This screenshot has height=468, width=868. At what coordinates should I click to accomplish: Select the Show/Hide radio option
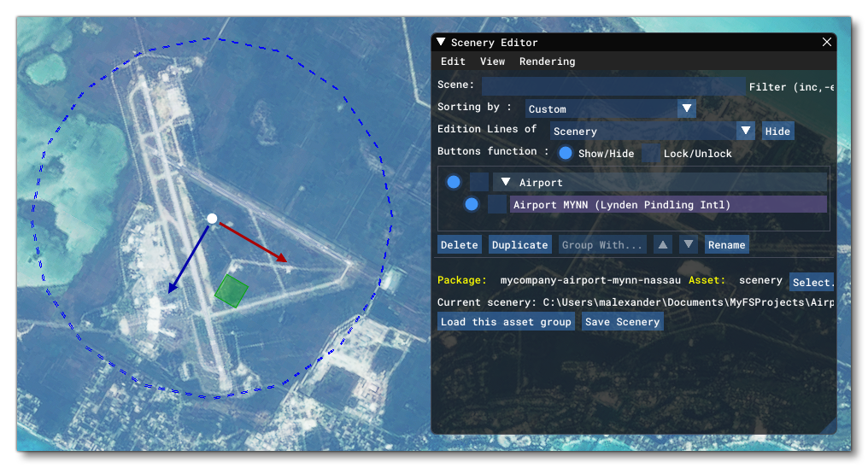click(x=566, y=153)
